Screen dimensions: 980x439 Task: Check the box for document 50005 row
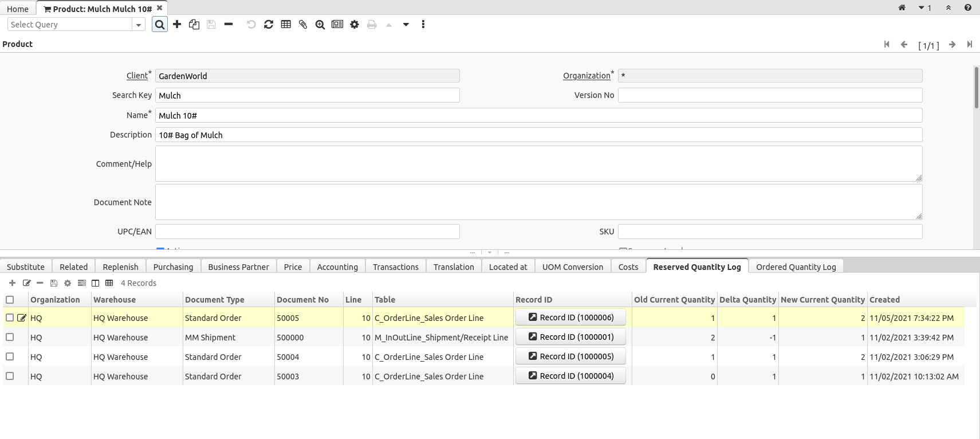(10, 318)
